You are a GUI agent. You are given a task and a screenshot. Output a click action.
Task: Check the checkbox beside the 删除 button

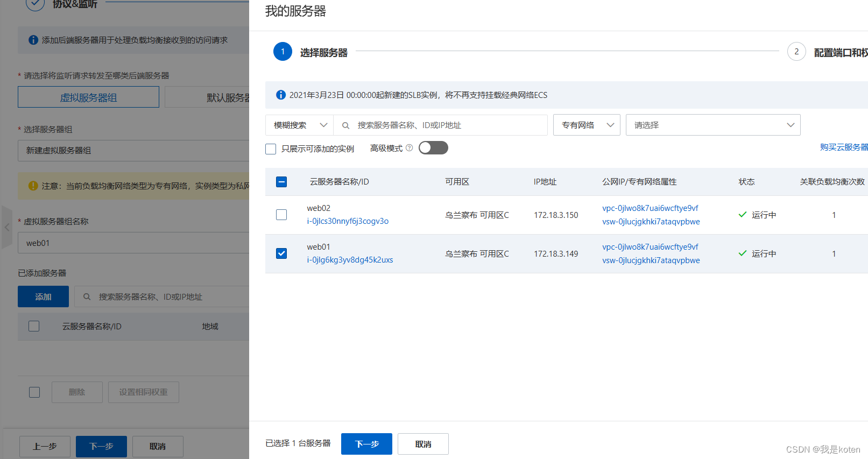pos(34,392)
